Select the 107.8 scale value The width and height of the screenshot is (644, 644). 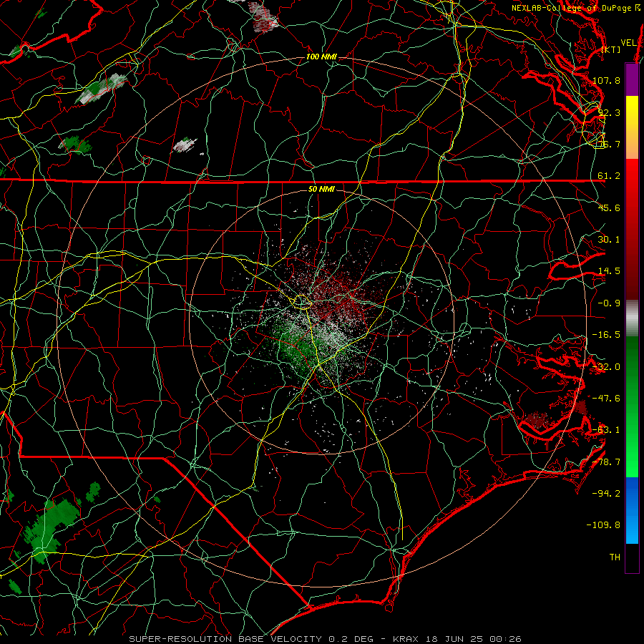click(x=606, y=80)
